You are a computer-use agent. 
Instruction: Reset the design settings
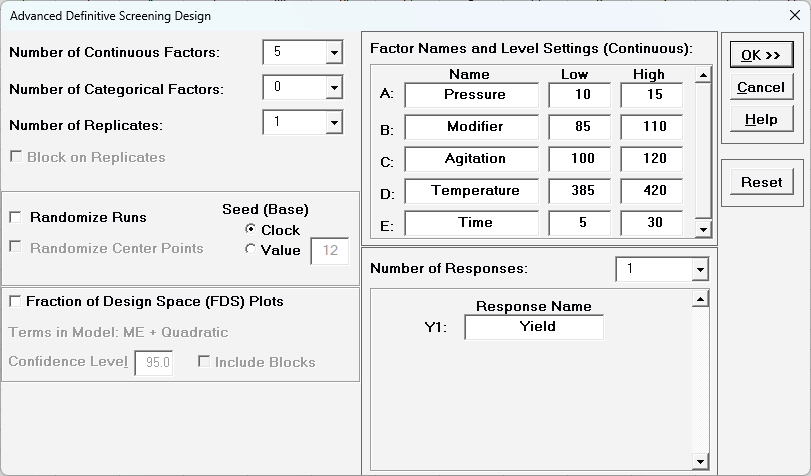pyautogui.click(x=761, y=182)
